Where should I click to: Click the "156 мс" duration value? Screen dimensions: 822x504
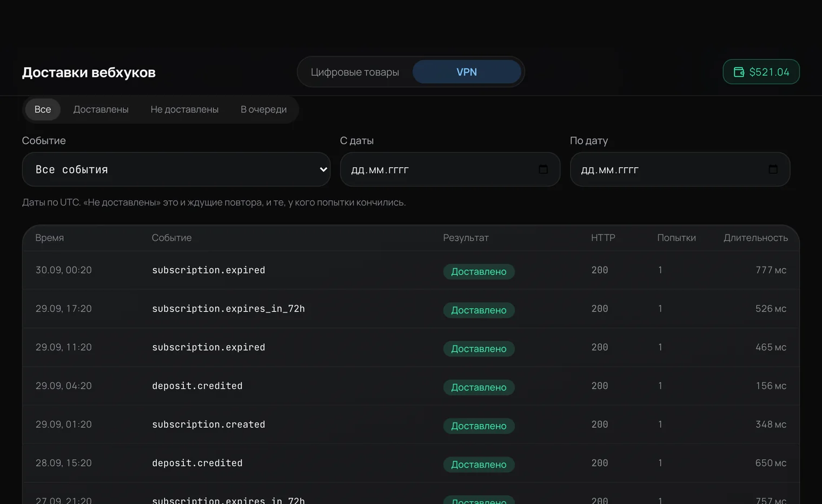(x=771, y=386)
